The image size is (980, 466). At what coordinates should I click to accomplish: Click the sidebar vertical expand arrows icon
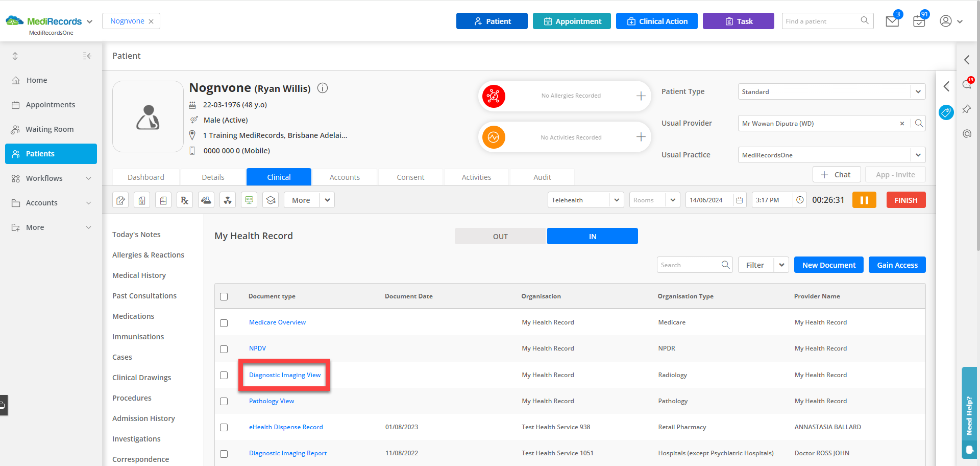pos(15,56)
